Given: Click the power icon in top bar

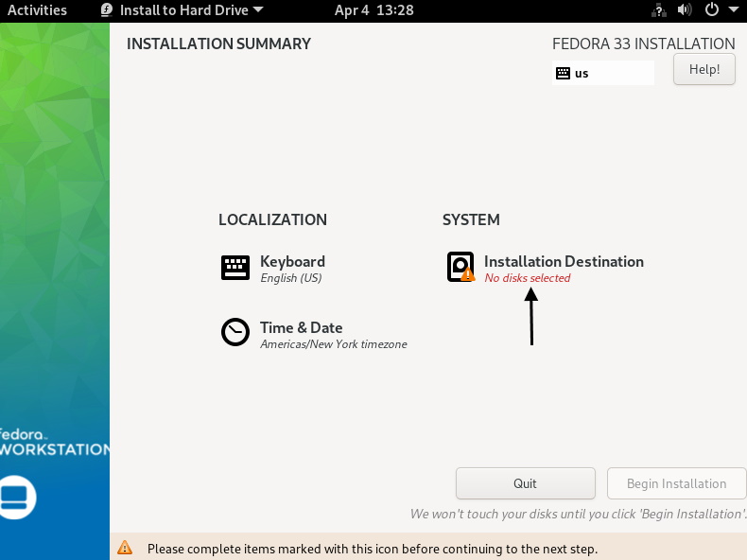Looking at the screenshot, I should (x=712, y=9).
